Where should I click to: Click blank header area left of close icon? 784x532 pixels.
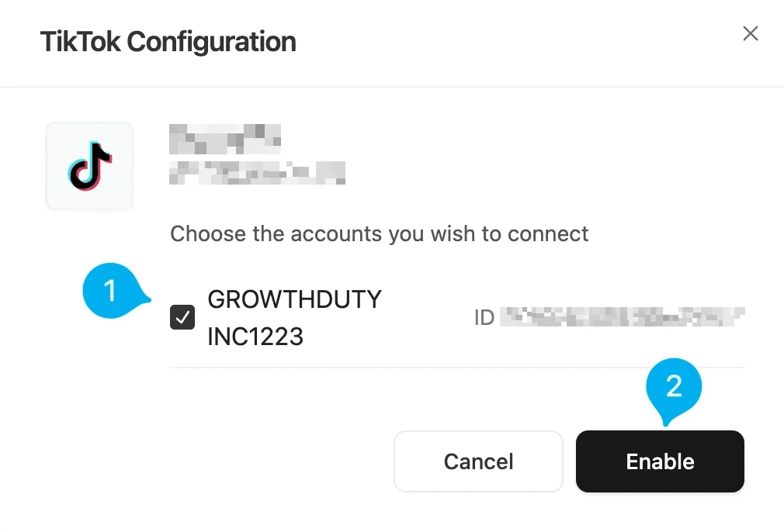(x=543, y=41)
